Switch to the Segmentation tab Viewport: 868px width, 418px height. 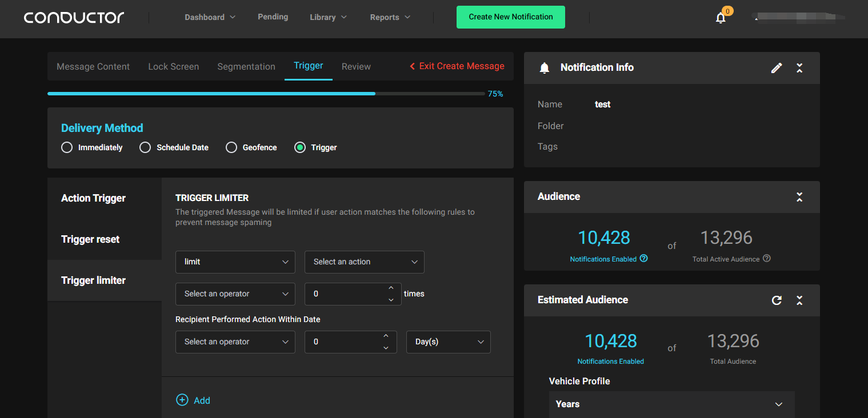click(x=246, y=67)
